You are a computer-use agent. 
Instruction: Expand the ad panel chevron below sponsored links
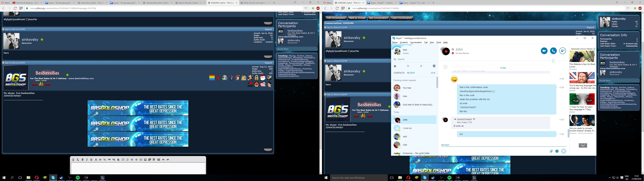pyautogui.click(x=583, y=145)
